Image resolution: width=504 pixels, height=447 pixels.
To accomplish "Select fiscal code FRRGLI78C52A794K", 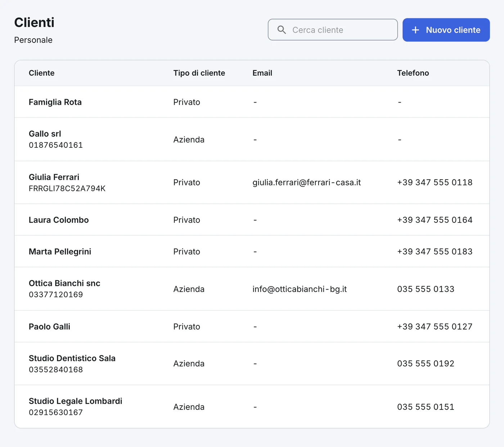I will click(67, 188).
